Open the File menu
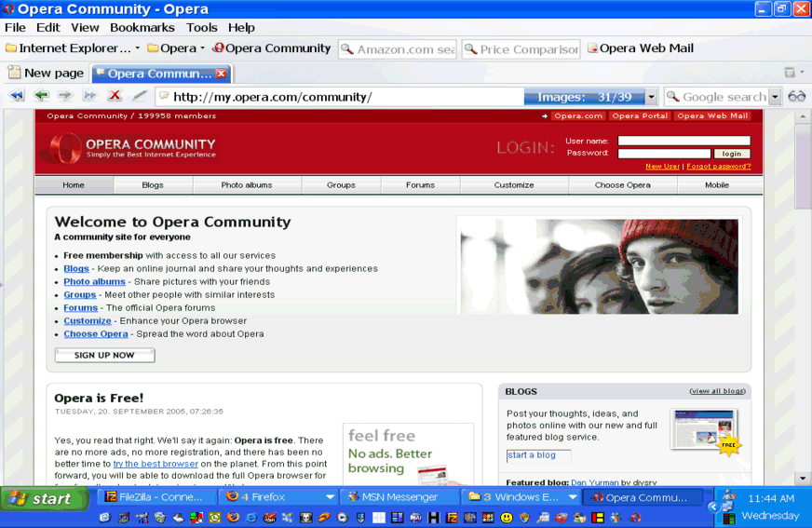The height and width of the screenshot is (528, 812). (16, 27)
